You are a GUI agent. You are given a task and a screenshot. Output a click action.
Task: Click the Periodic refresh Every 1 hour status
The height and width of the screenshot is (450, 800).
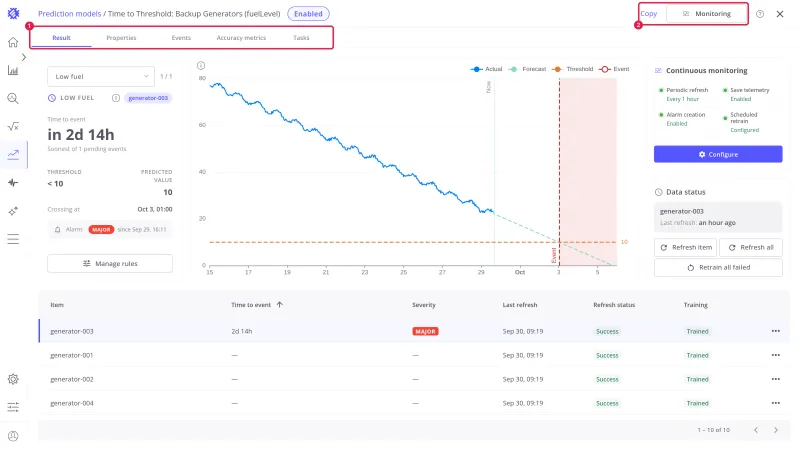684,94
